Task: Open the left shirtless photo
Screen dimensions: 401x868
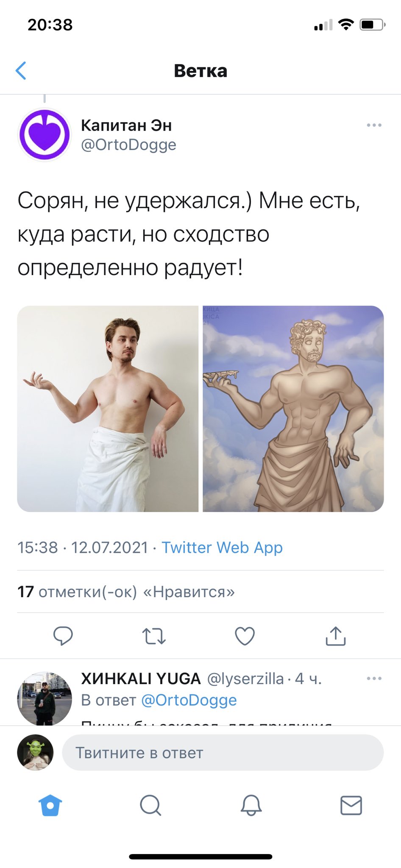Action: pos(108,409)
